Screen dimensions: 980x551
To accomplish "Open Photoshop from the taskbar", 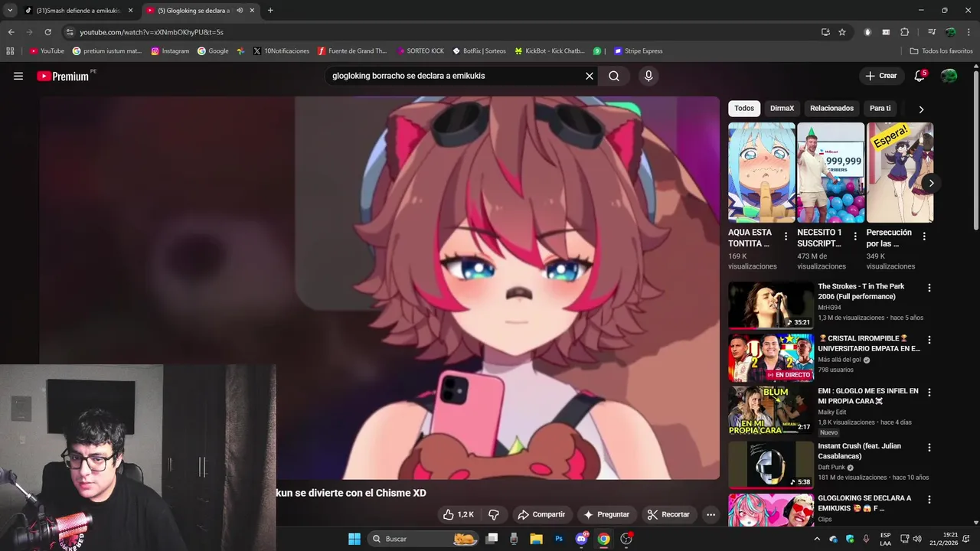I will coord(559,539).
